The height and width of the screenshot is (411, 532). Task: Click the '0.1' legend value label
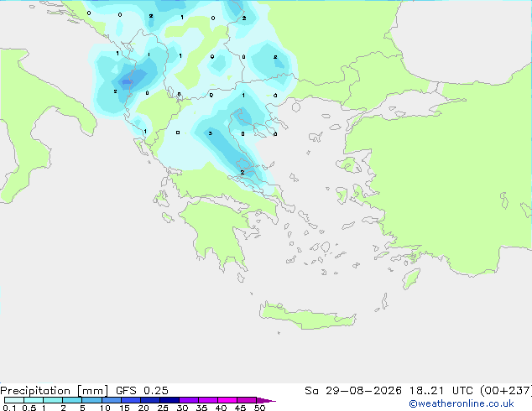[x=9, y=408]
